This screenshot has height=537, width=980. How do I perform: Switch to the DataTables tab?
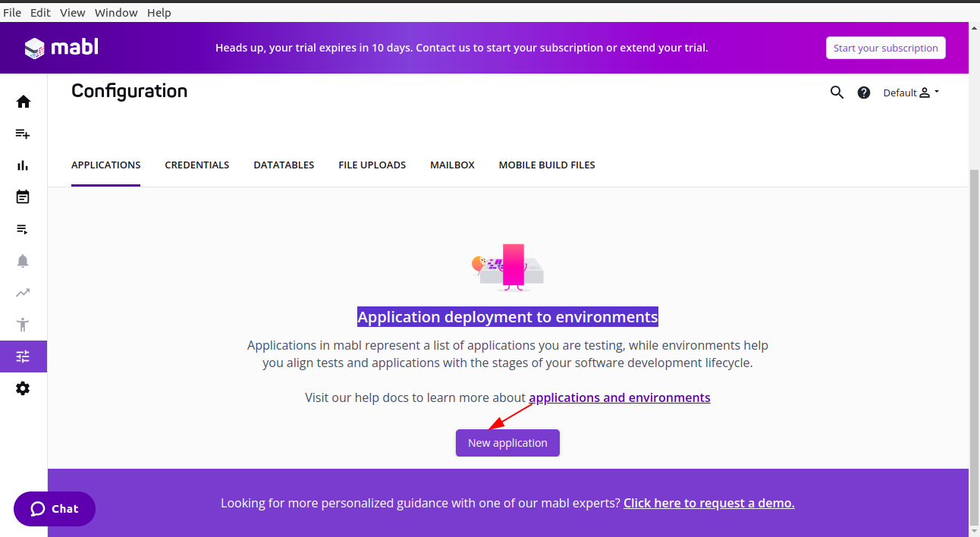coord(284,165)
